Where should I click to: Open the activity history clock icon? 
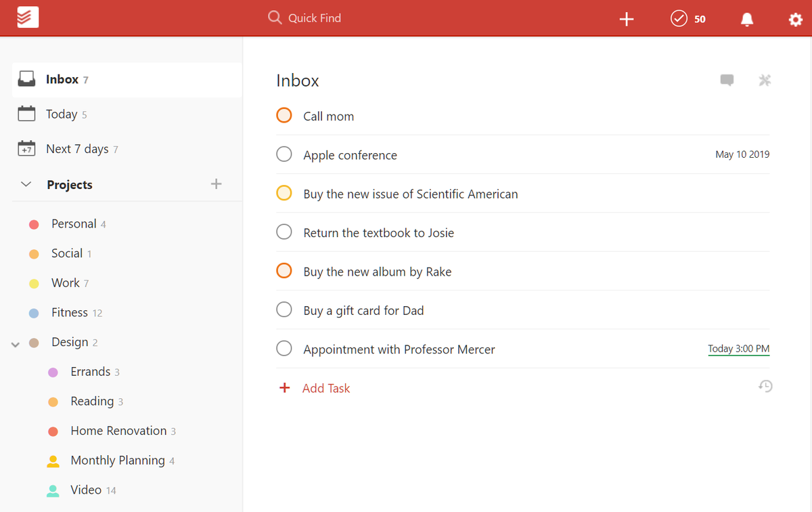pos(765,386)
